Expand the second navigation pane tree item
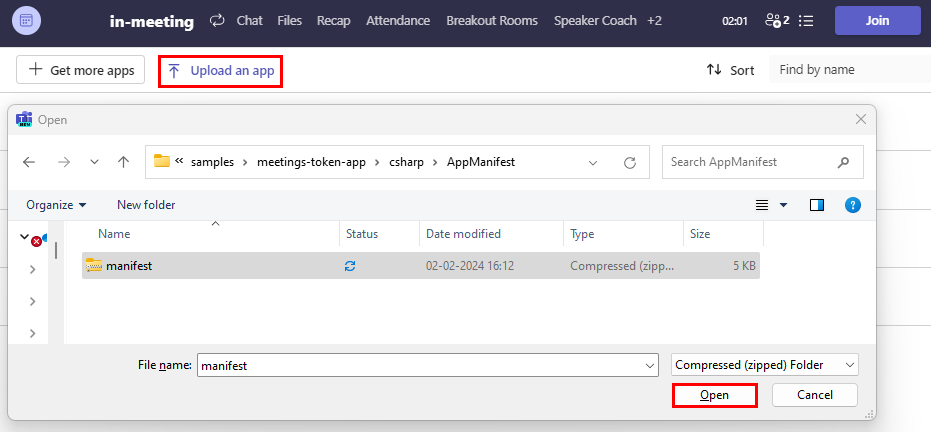This screenshot has height=432, width=931. tap(33, 270)
